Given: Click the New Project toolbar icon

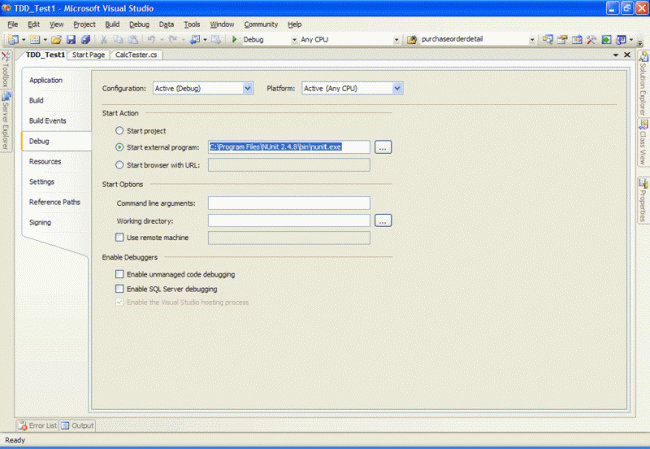Looking at the screenshot, I should 13,39.
